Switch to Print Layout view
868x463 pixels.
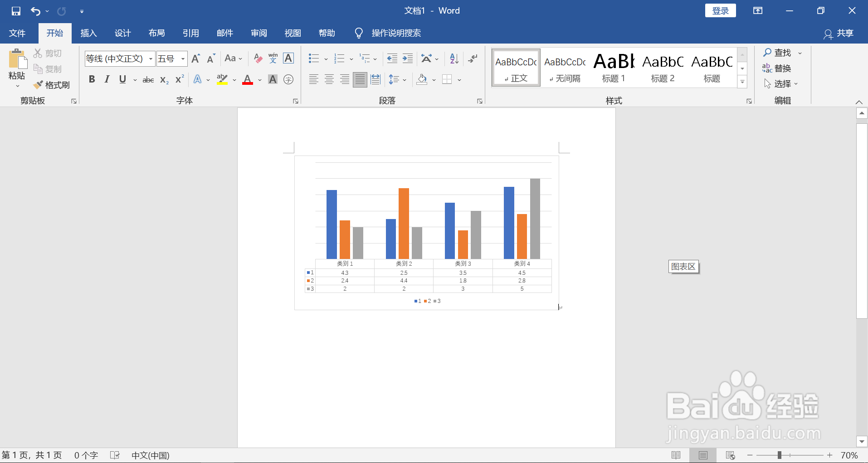coord(703,455)
